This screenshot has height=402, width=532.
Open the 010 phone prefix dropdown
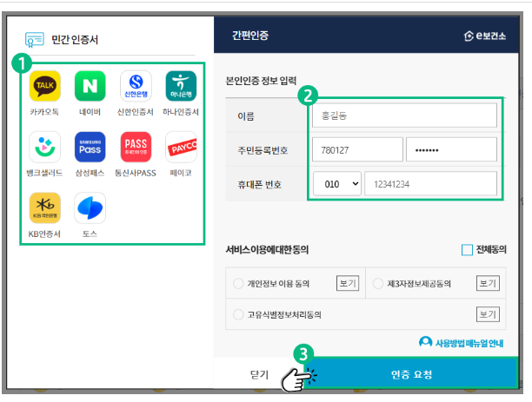(337, 184)
